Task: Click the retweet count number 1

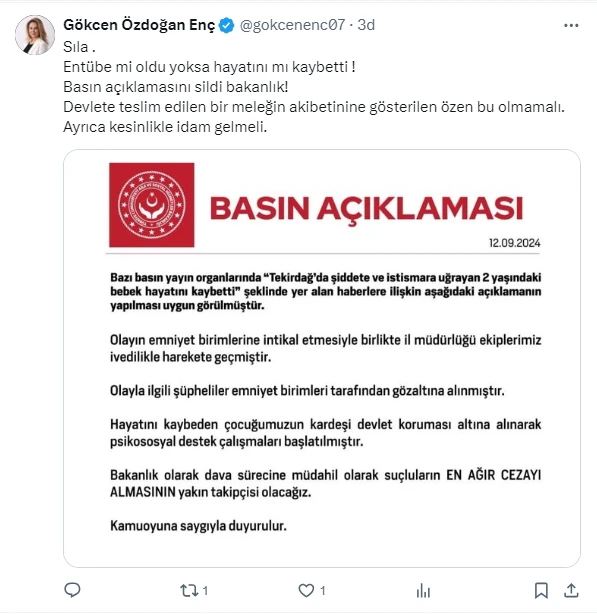Action: pos(206,591)
